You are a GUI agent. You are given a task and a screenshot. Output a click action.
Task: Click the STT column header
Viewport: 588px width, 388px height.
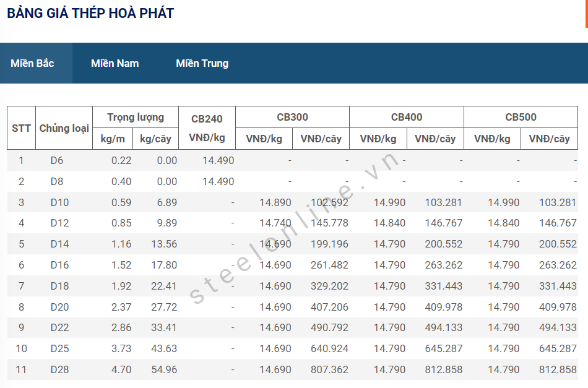21,128
